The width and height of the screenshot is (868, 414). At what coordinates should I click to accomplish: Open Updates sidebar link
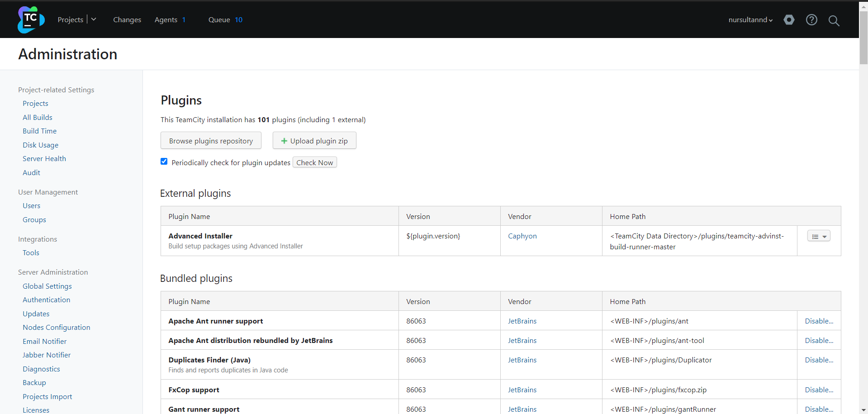coord(36,314)
